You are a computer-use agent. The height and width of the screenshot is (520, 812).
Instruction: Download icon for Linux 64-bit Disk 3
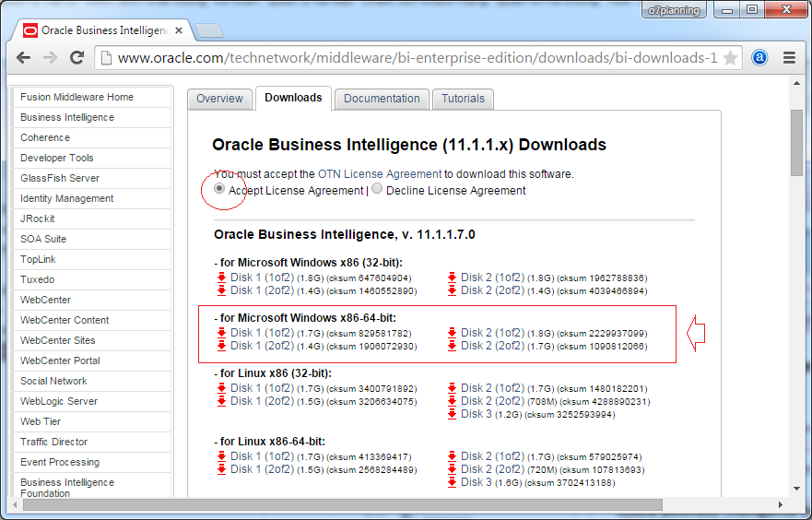(453, 483)
